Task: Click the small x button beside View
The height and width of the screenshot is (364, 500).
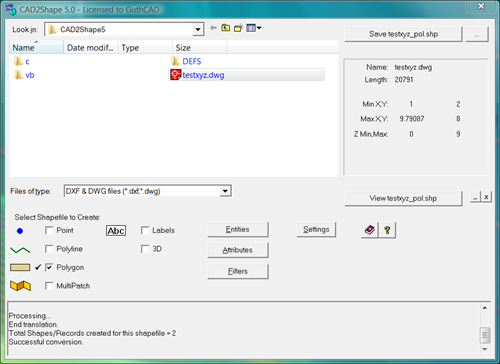Action: [x=486, y=197]
